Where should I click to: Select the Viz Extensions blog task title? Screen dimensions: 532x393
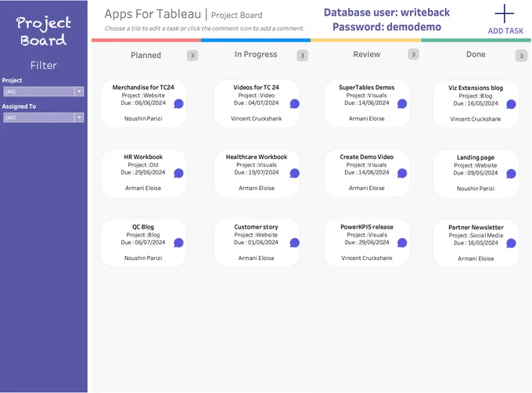[476, 88]
